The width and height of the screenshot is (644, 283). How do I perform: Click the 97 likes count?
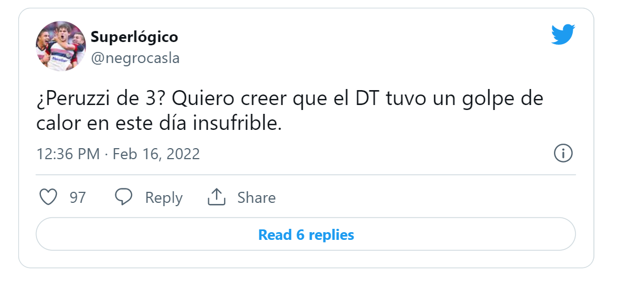coord(78,197)
